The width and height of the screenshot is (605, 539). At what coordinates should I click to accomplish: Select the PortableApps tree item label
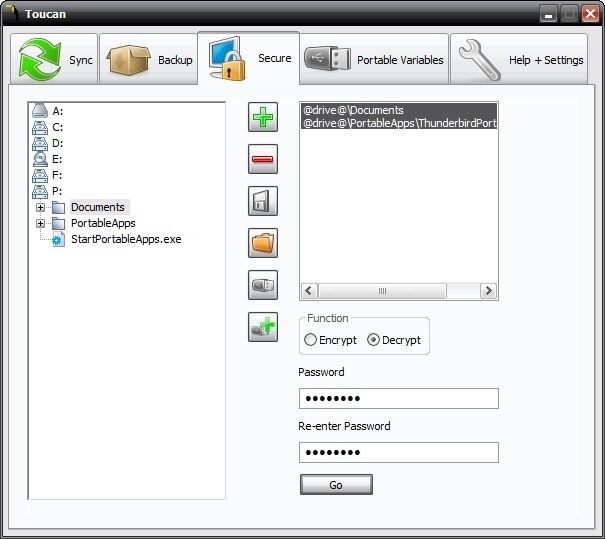coord(103,223)
